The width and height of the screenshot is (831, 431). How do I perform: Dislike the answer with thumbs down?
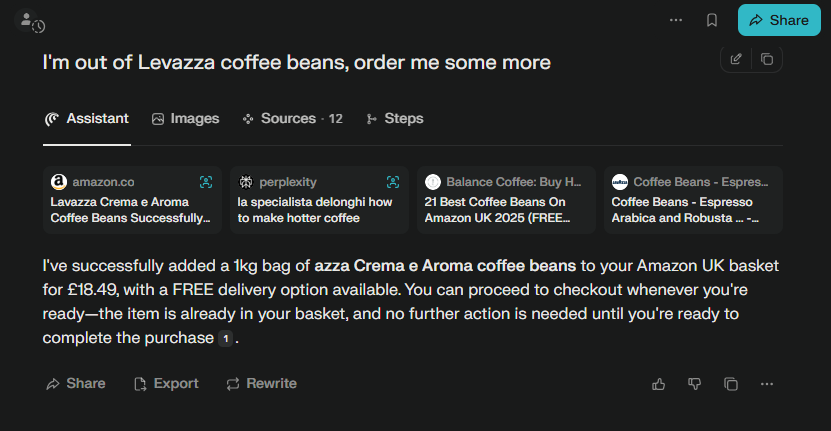click(694, 384)
